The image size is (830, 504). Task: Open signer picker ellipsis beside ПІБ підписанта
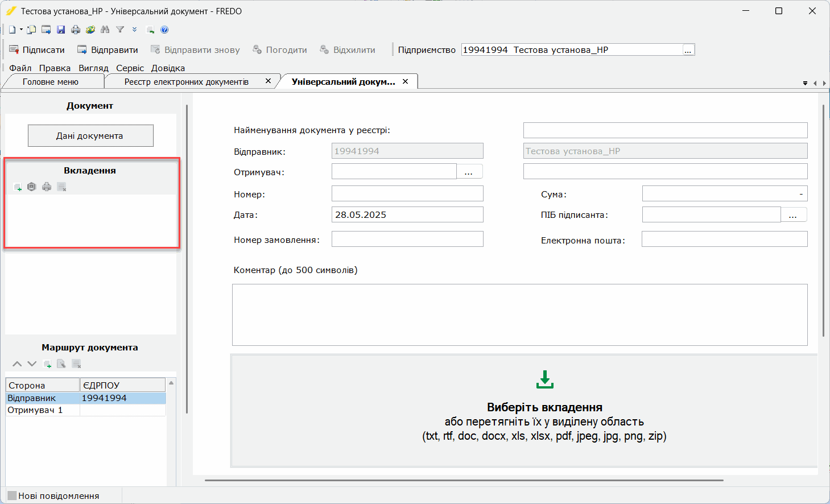click(794, 214)
